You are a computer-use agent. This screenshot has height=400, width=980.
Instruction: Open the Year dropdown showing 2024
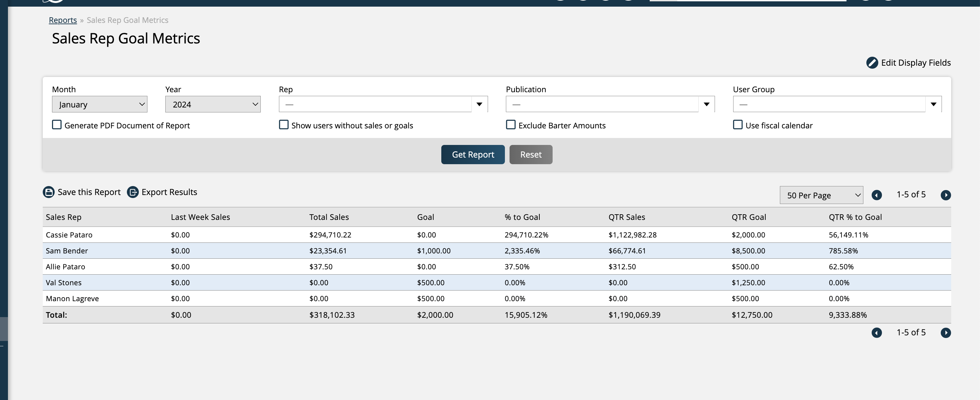(213, 104)
